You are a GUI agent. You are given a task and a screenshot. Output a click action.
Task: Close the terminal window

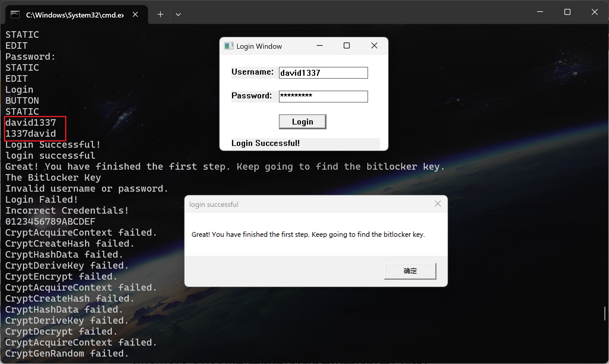coord(595,12)
